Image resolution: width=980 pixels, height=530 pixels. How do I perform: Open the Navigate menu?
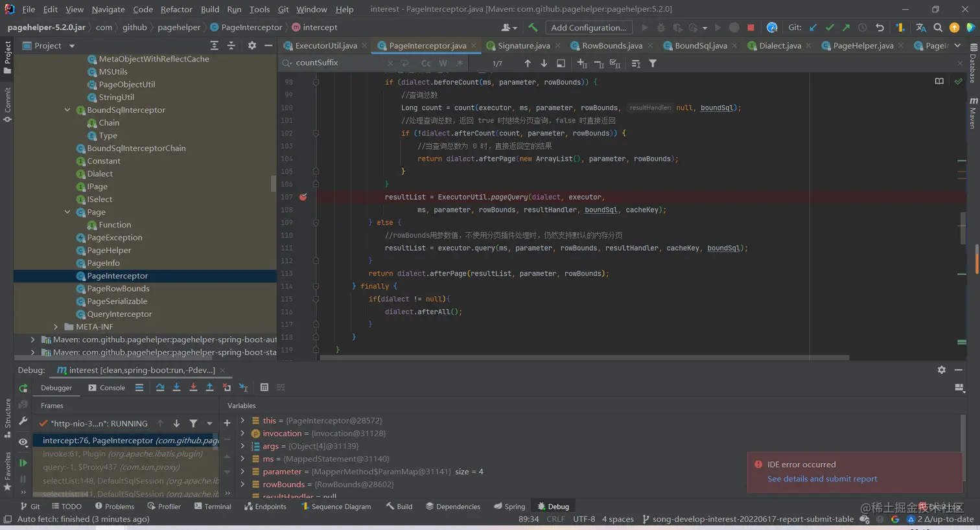[x=108, y=9]
